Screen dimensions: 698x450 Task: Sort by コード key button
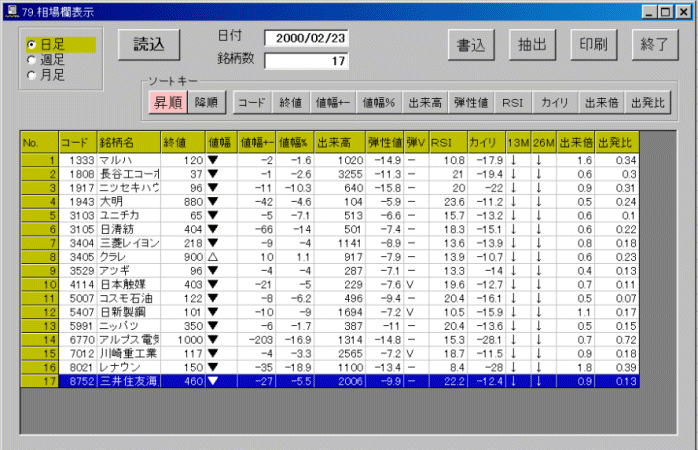click(x=252, y=103)
